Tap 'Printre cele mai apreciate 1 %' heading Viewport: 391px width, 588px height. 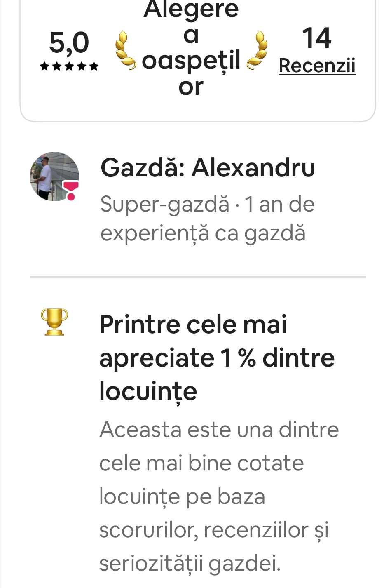(217, 358)
